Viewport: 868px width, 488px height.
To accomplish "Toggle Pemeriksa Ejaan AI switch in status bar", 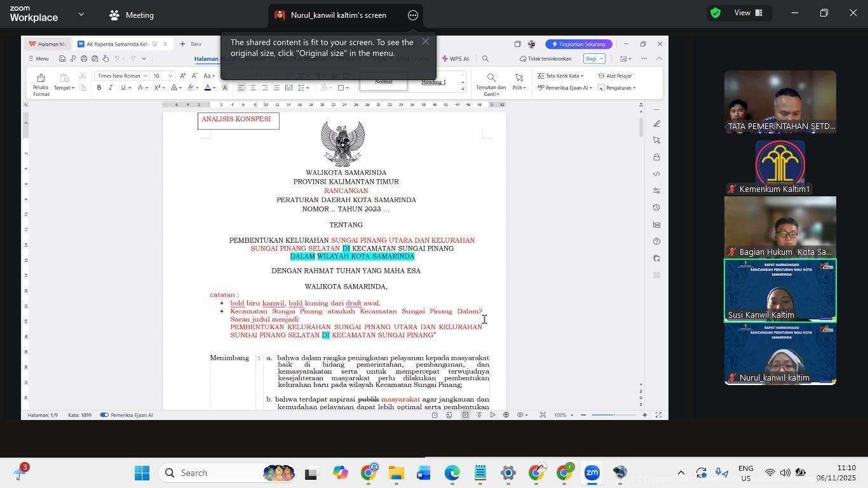I will pos(105,415).
